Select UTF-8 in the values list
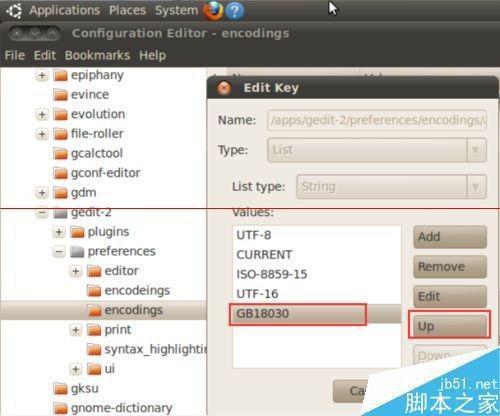The image size is (500, 416). point(317,235)
